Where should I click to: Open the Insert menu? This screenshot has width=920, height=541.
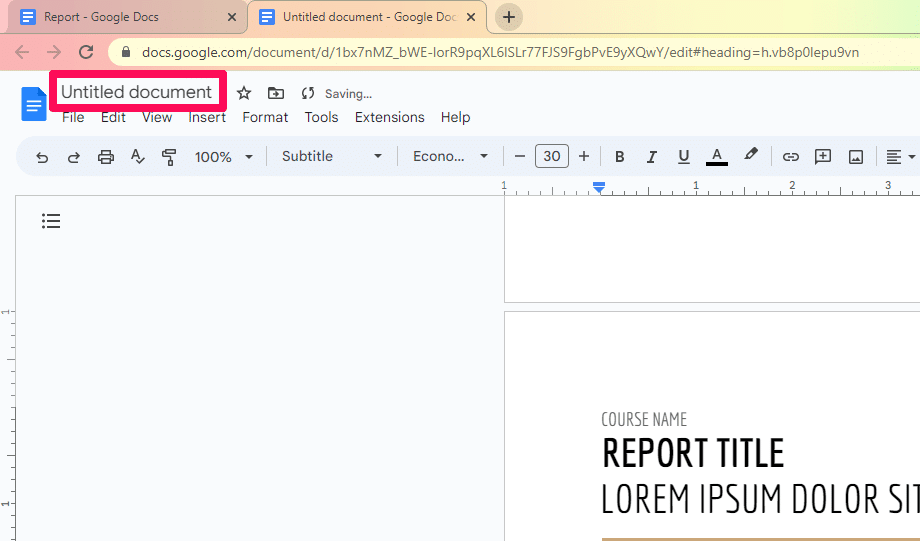[207, 117]
